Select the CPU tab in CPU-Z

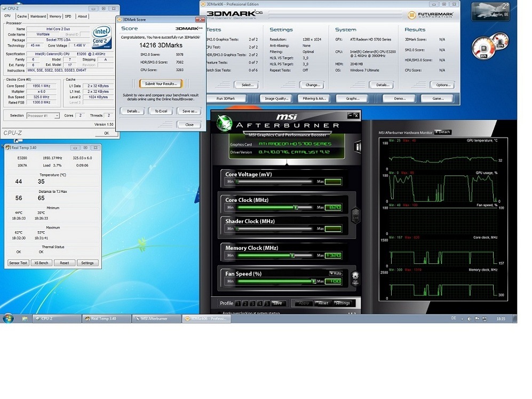pyautogui.click(x=7, y=16)
